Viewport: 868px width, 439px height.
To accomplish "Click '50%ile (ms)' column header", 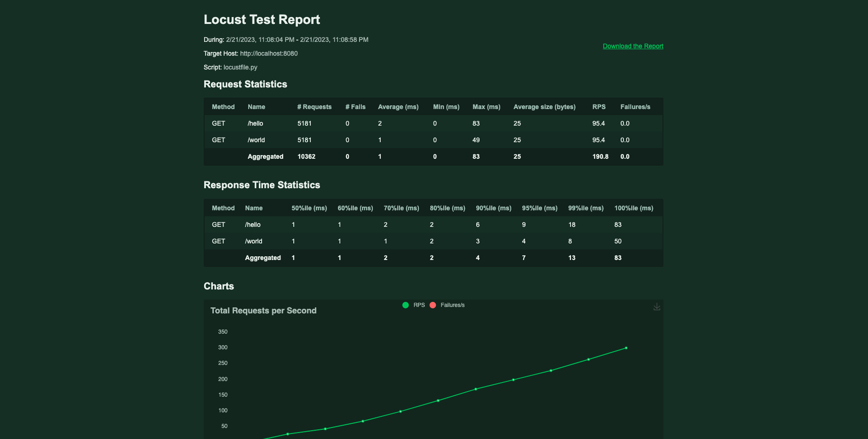I will 309,208.
